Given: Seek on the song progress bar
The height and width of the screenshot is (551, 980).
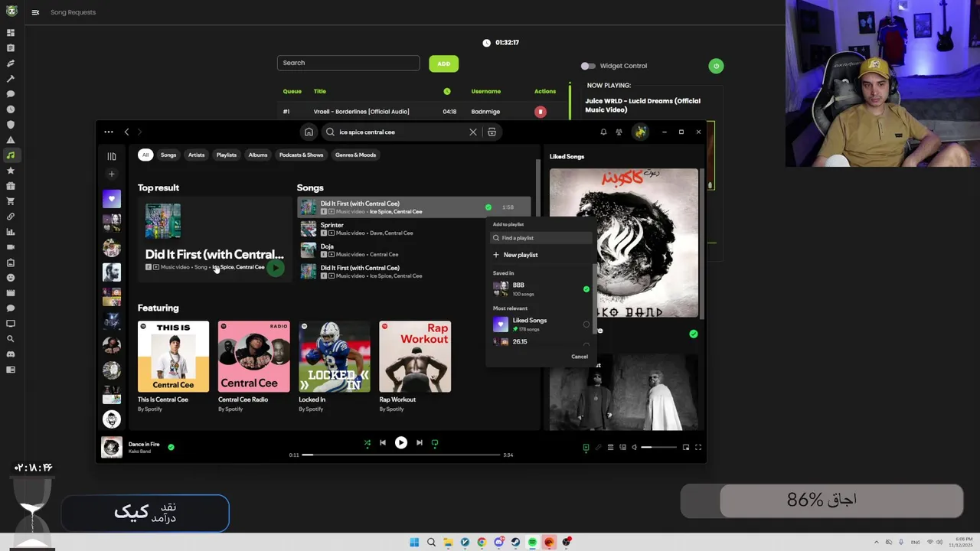Looking at the screenshot, I should 400,455.
